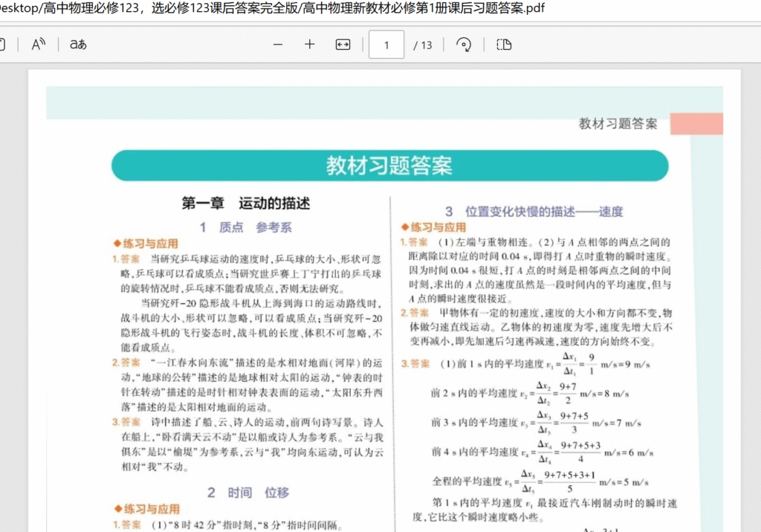
Task: Click the teal banner title 教材习题答案
Action: point(389,166)
